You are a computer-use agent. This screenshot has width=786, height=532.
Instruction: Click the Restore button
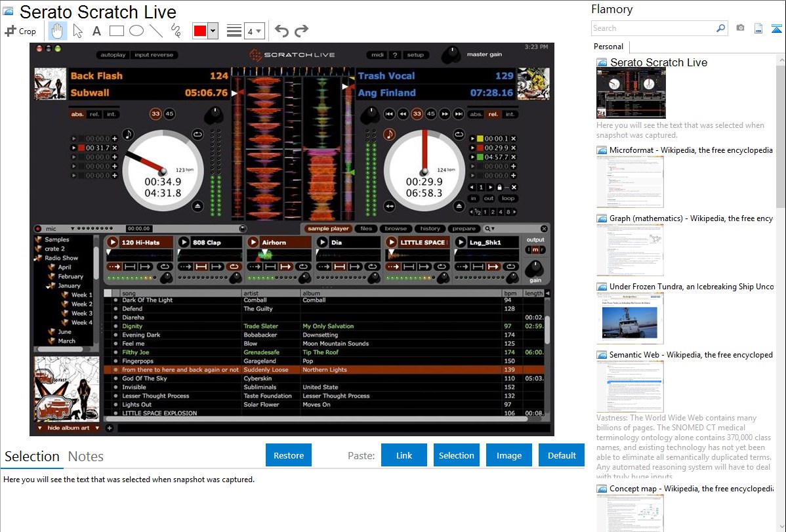[x=289, y=455]
